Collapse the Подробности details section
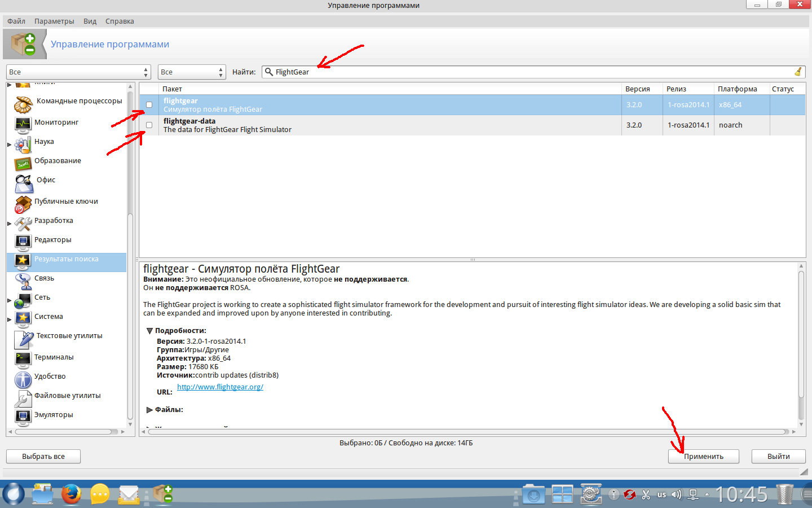 149,331
